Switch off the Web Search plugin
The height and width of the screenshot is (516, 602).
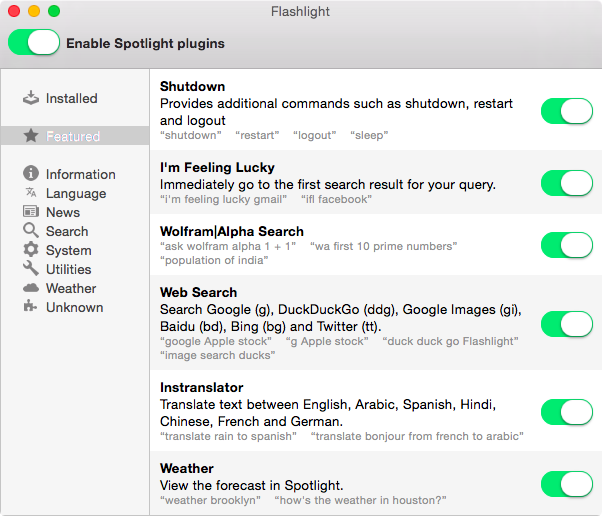pyautogui.click(x=567, y=324)
